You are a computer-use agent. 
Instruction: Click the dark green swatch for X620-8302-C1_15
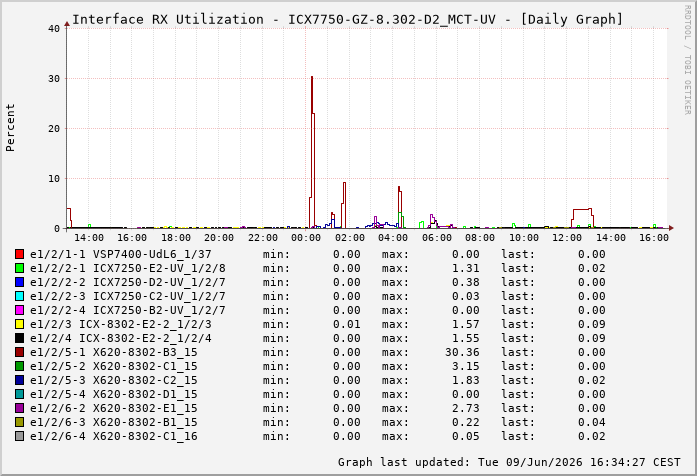tap(19, 366)
